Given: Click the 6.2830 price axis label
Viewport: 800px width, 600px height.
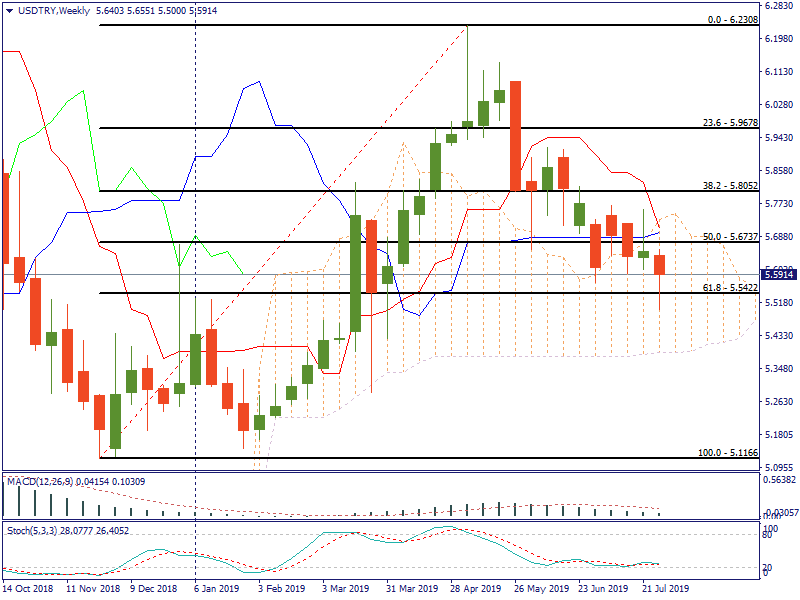Looking at the screenshot, I should [x=778, y=6].
